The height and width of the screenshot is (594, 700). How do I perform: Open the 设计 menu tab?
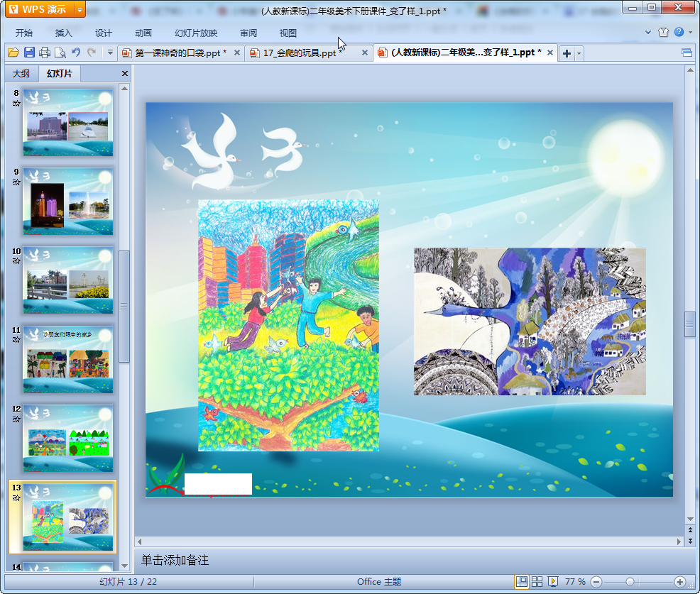[103, 33]
